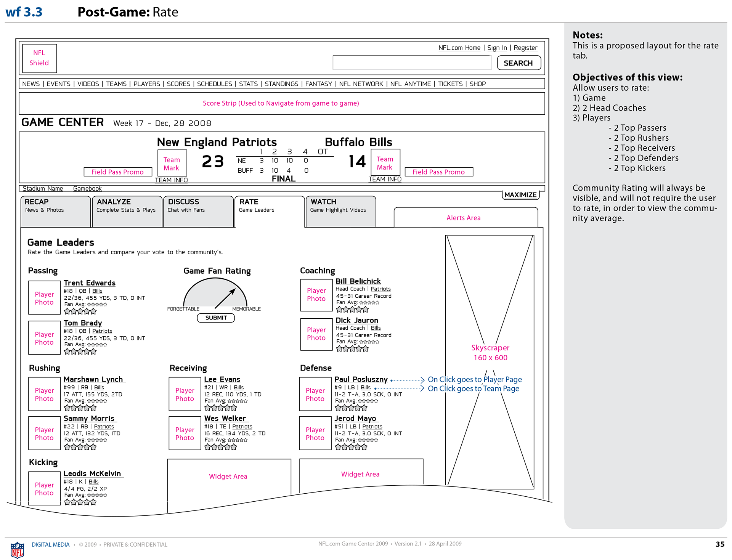Open NEWS in the navigation bar
The image size is (732, 560).
[x=31, y=84]
